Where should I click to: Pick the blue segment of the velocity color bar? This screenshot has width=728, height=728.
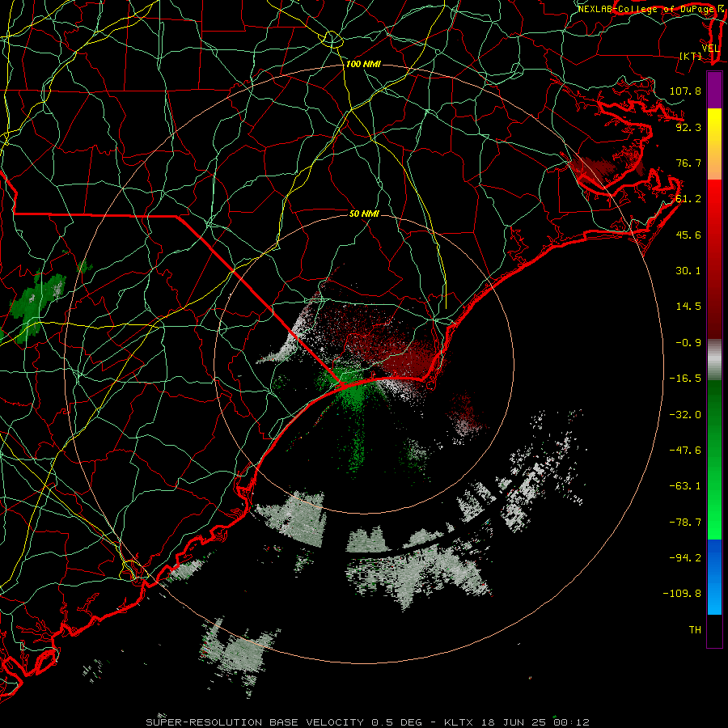pyautogui.click(x=714, y=577)
